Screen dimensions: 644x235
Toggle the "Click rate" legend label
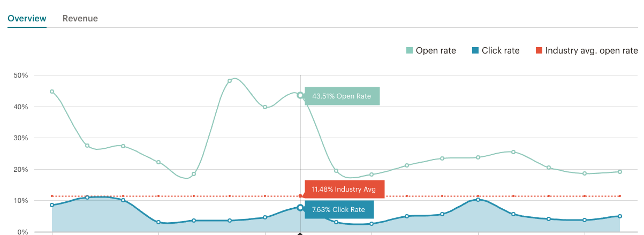501,51
